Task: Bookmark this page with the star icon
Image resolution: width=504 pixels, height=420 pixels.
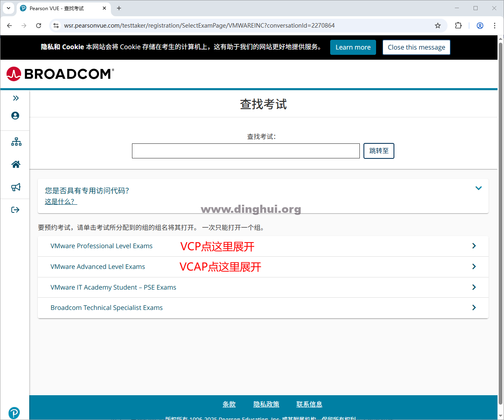Action: [438, 26]
